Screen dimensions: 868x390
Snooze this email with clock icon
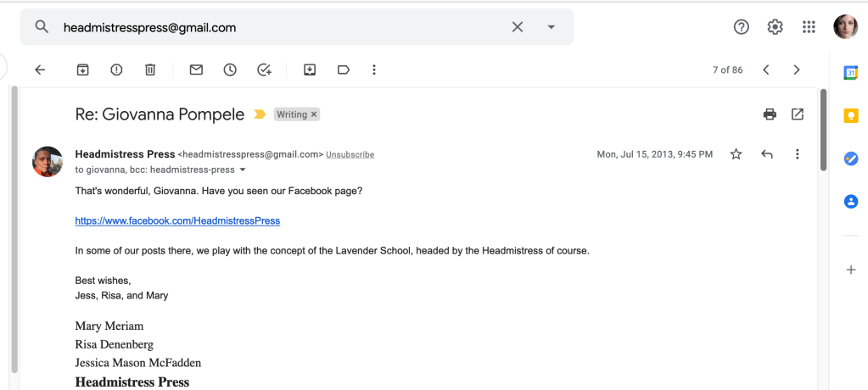230,70
